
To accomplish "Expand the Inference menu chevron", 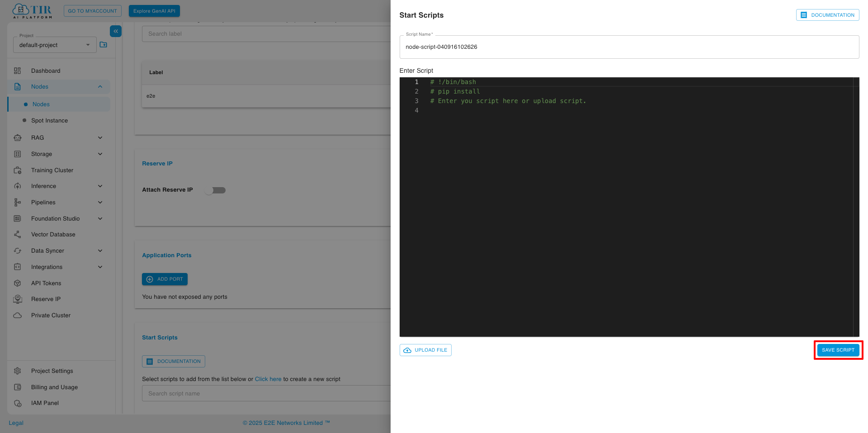I will point(100,186).
